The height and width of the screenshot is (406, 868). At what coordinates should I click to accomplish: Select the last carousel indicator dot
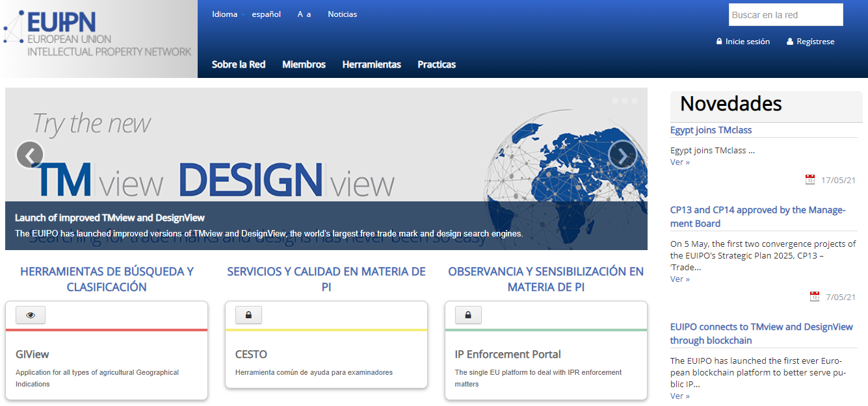point(635,101)
